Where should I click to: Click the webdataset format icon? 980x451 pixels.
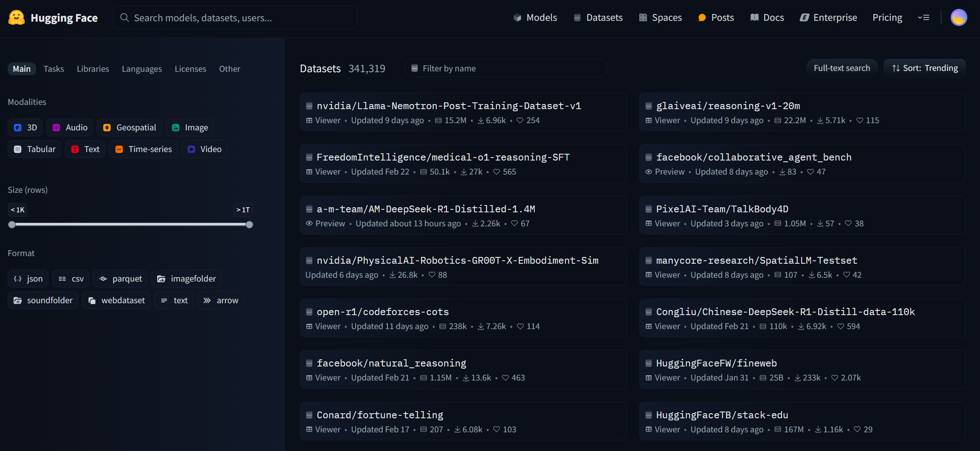[92, 300]
